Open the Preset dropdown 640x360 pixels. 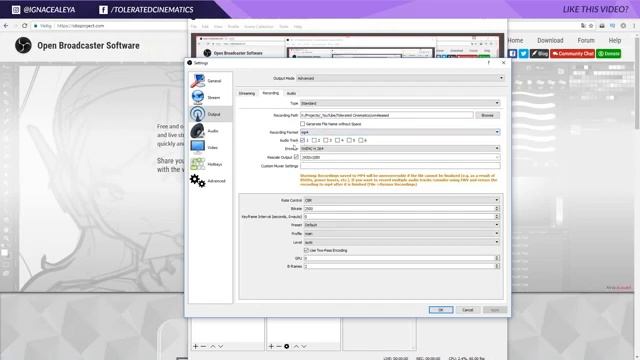[x=402, y=224]
